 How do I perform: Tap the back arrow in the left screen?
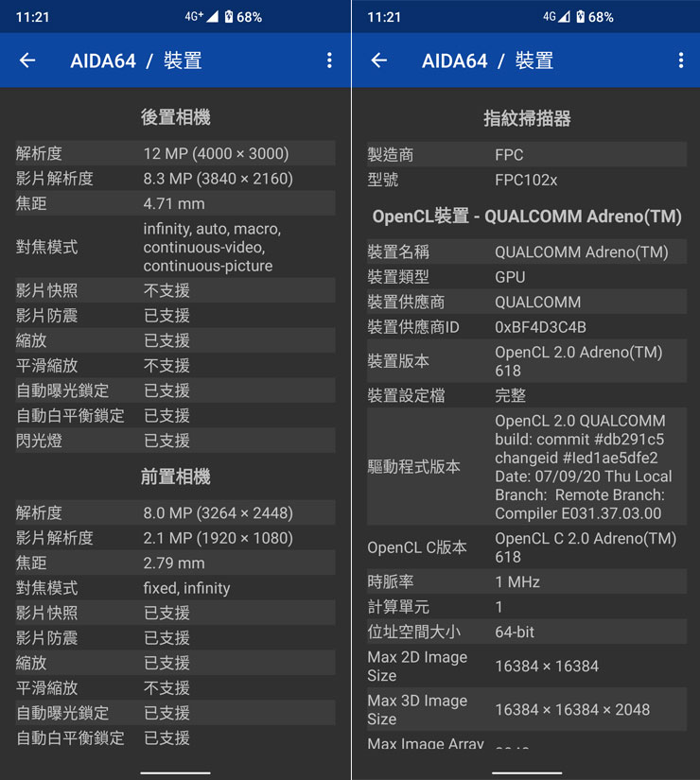(x=27, y=61)
